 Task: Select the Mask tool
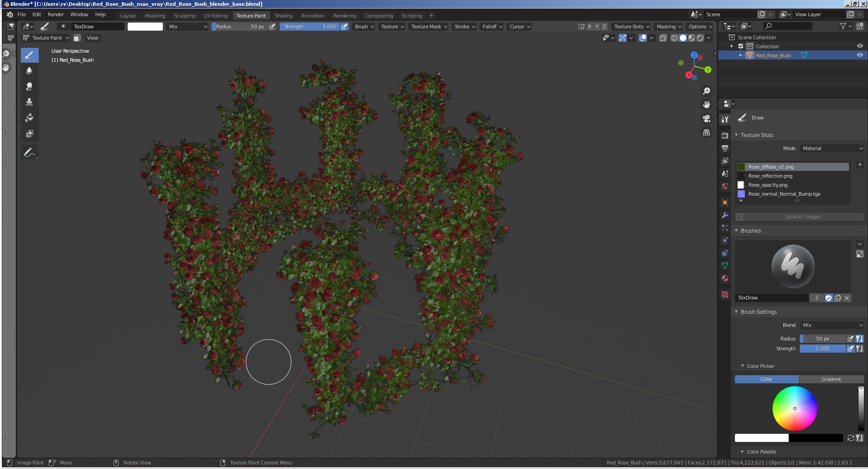coord(29,133)
